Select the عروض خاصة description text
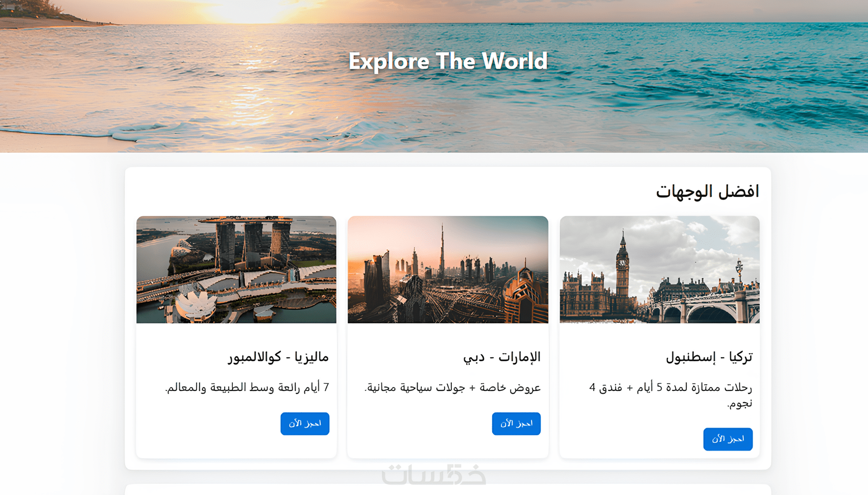Image resolution: width=868 pixels, height=495 pixels. pyautogui.click(x=452, y=387)
